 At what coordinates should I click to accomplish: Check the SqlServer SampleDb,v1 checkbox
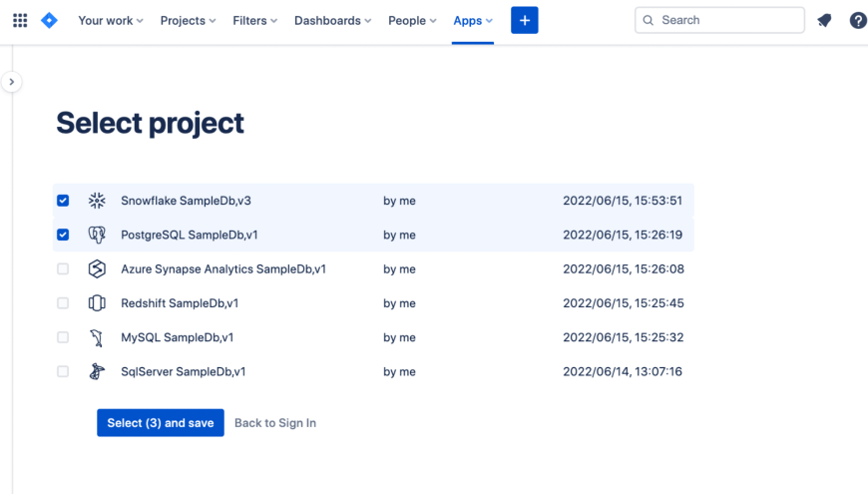coord(63,372)
